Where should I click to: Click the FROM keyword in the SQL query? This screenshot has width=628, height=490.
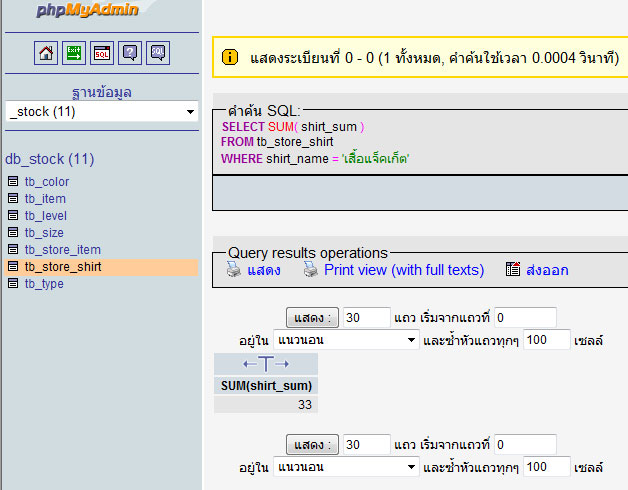pyautogui.click(x=237, y=142)
